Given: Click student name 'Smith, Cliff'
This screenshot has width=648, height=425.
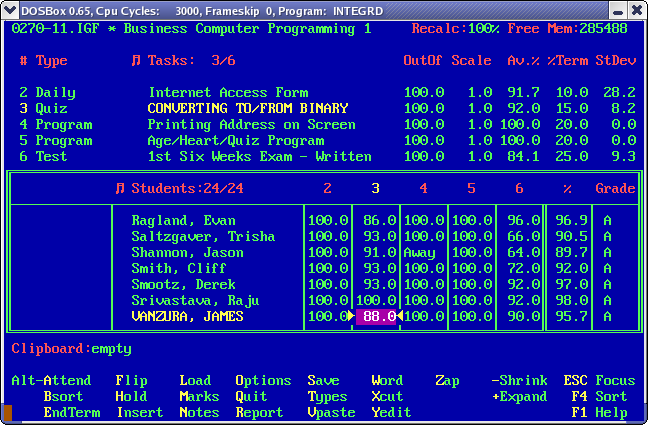Looking at the screenshot, I should pos(179,269).
